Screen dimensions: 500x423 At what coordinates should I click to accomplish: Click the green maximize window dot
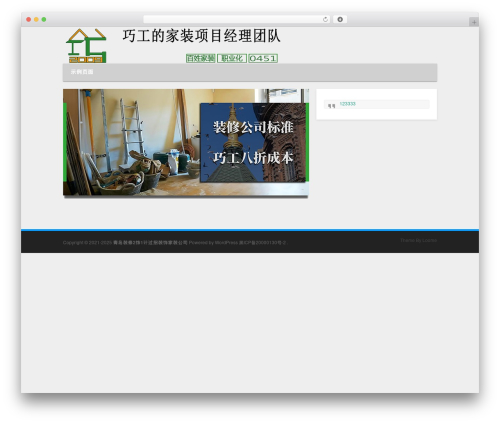pyautogui.click(x=44, y=19)
